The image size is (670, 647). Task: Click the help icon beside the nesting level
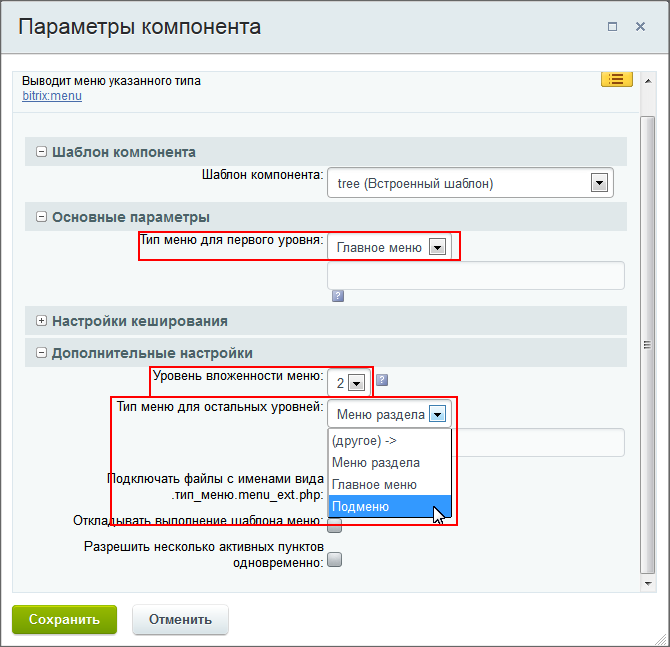pos(382,379)
